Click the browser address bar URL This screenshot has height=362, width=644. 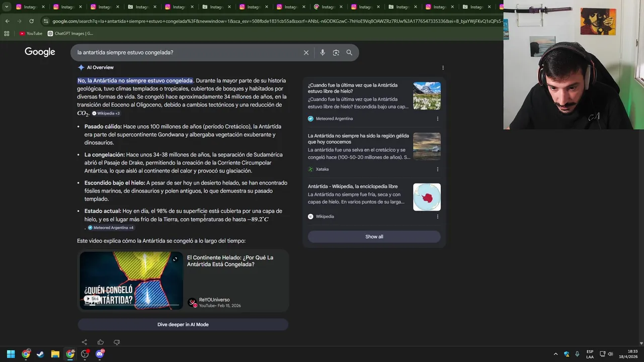pos(277,21)
